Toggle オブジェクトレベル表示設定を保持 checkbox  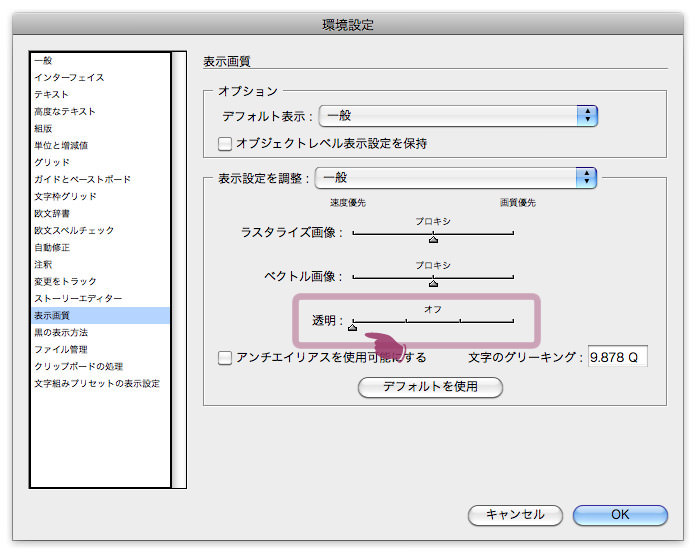[x=225, y=144]
